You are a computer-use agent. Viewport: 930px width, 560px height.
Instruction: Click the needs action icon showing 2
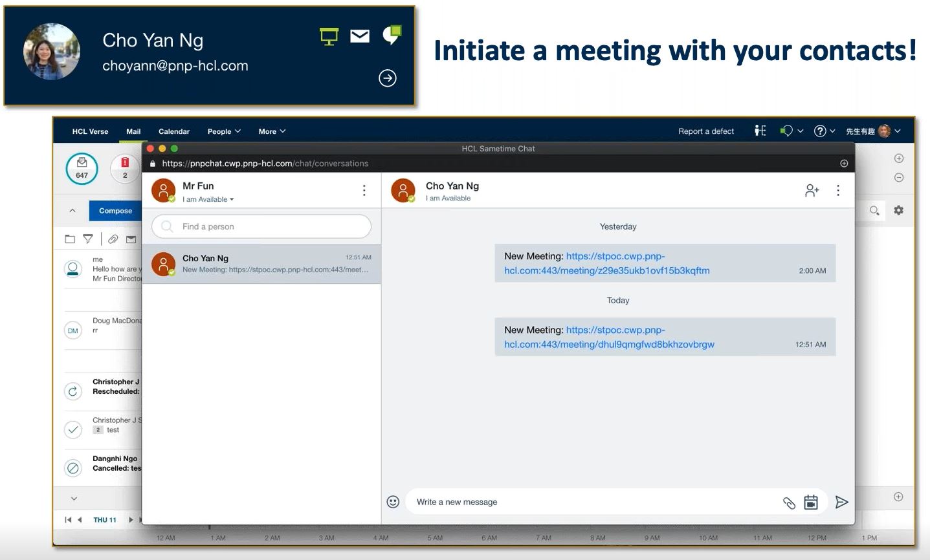coord(125,168)
